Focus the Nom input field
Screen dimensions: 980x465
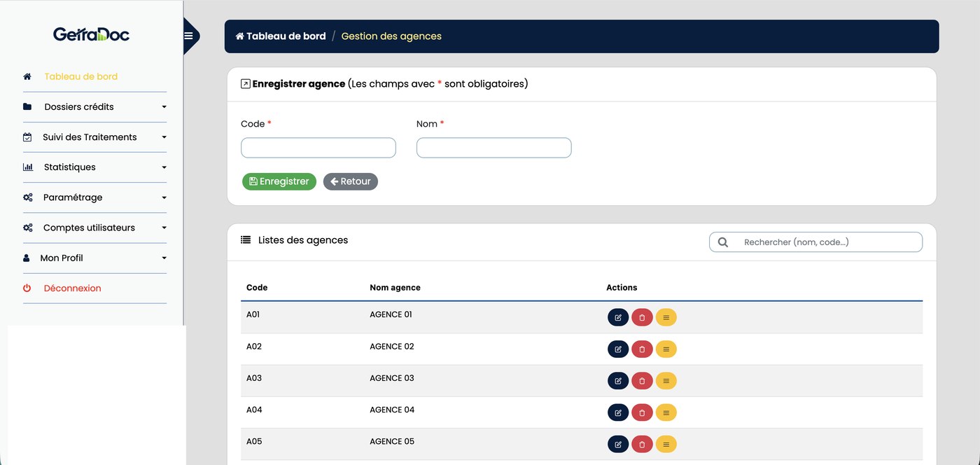494,148
